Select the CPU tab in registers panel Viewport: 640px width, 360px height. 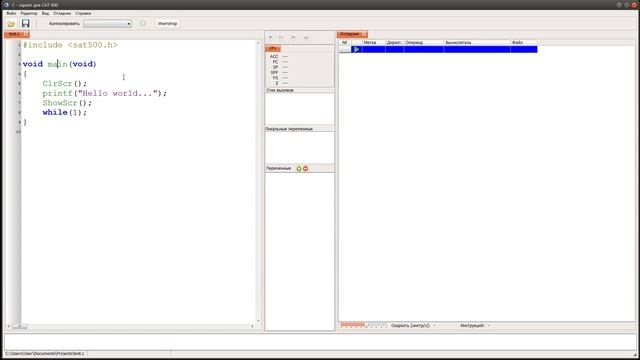click(273, 49)
